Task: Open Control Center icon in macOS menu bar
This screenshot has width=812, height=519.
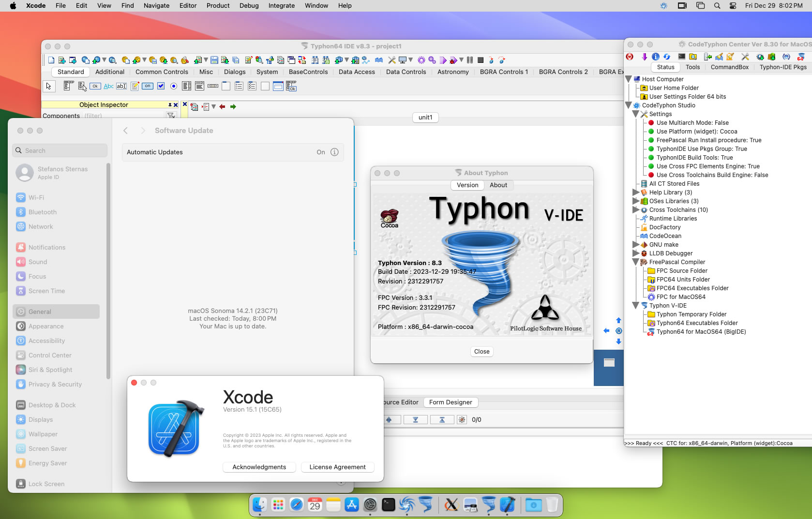Action: [x=733, y=5]
